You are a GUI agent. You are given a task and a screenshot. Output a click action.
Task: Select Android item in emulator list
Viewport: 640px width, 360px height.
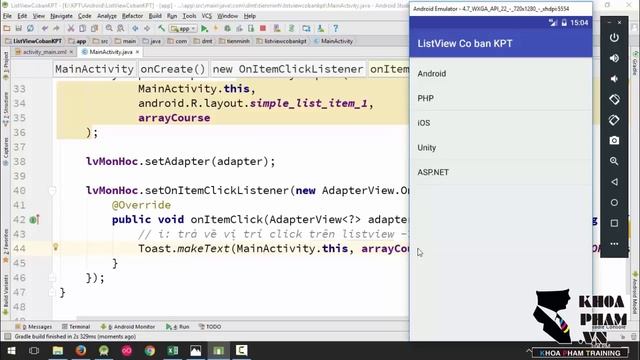click(501, 74)
